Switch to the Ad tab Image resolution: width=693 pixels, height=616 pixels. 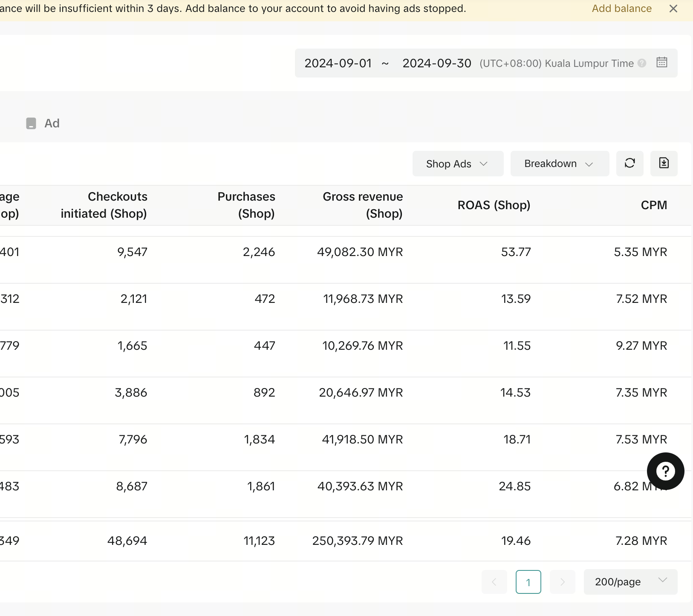pyautogui.click(x=52, y=124)
